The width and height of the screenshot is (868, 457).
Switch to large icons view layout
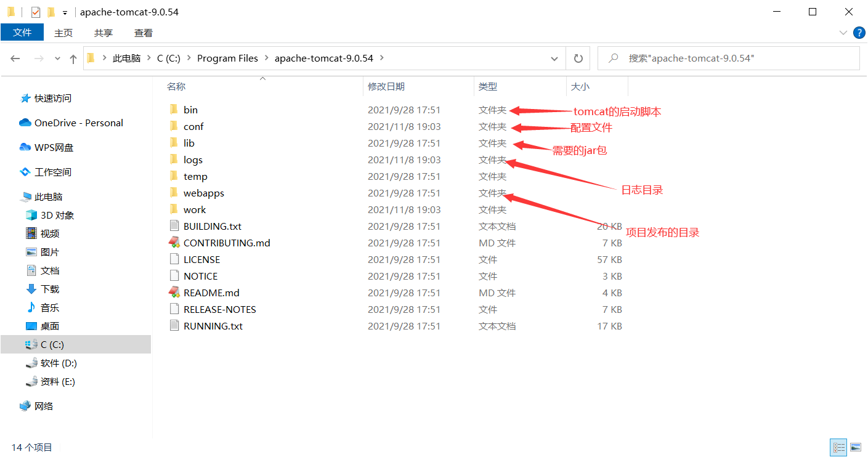point(855,447)
